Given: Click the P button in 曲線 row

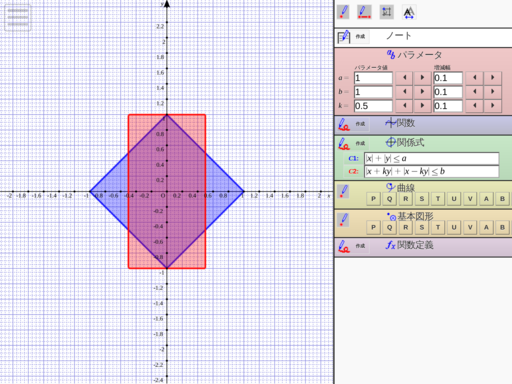Looking at the screenshot, I should pyautogui.click(x=373, y=199).
